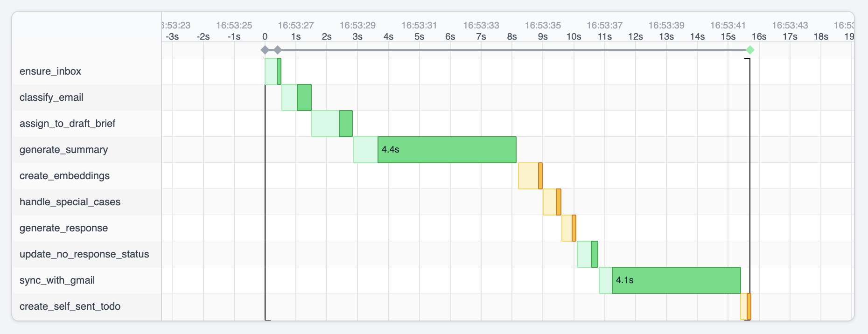Click the light green ensure_inbox queued segment

pyautogui.click(x=271, y=71)
